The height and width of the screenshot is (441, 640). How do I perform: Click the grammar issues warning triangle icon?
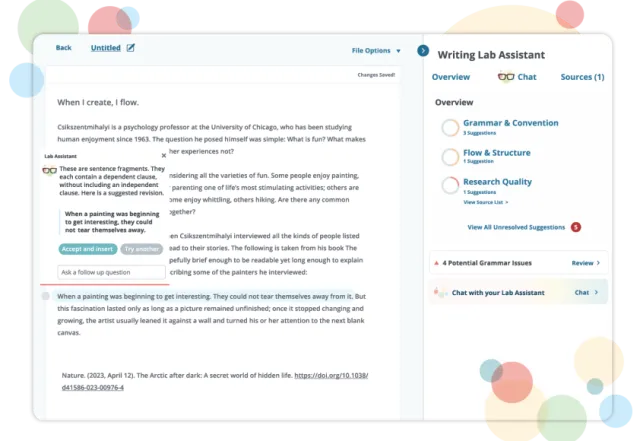[x=436, y=263]
